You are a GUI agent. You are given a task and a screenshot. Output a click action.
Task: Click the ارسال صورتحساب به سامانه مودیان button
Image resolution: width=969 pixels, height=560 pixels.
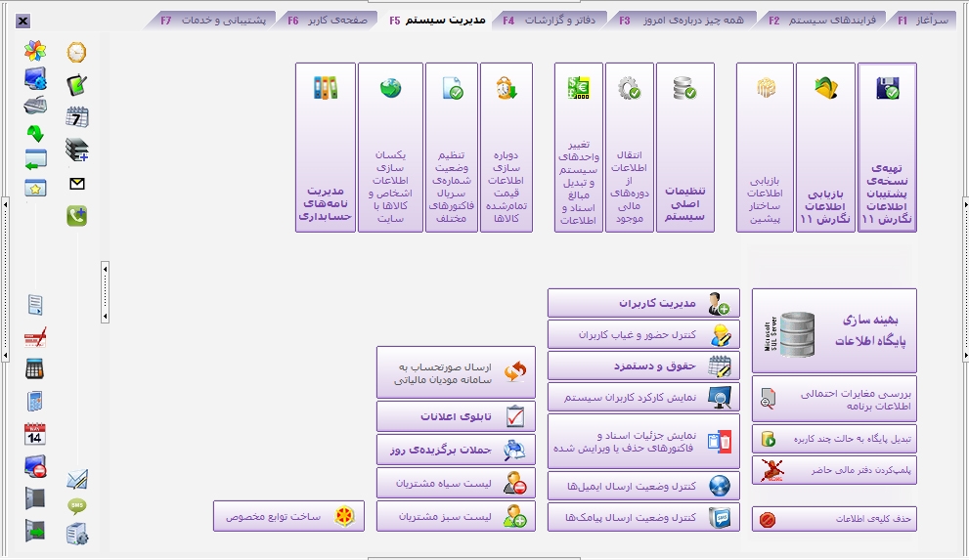456,372
